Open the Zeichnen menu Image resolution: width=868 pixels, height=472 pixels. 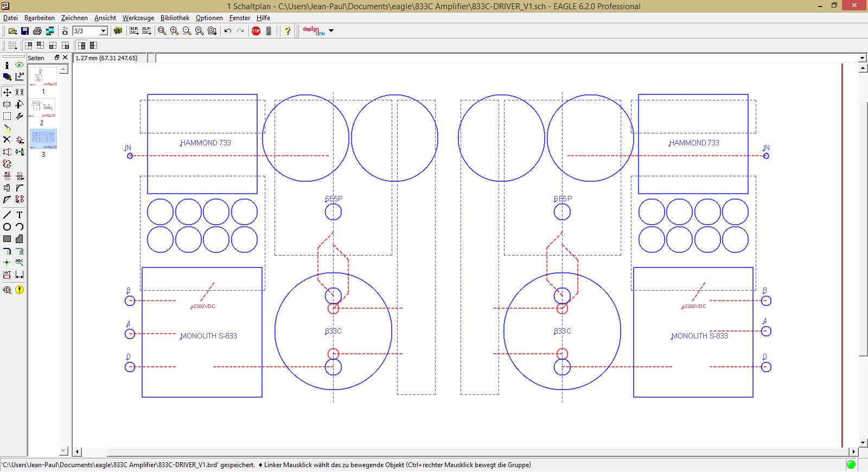(x=74, y=18)
